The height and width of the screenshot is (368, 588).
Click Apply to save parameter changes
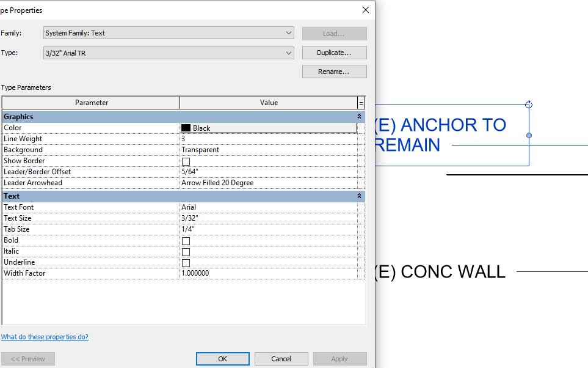pos(339,359)
